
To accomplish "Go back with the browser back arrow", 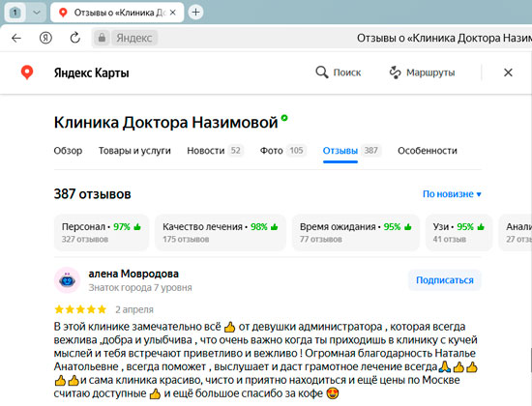I will pyautogui.click(x=16, y=38).
